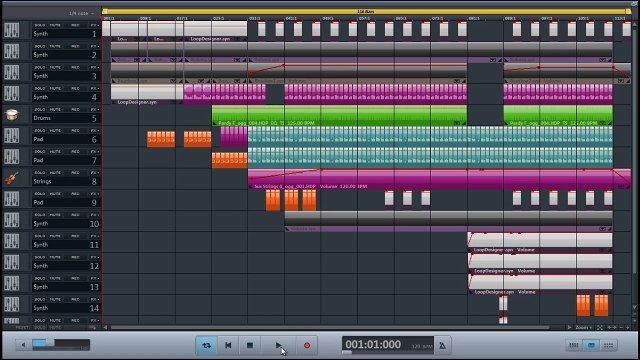Image resolution: width=640 pixels, height=360 pixels.
Task: Mute Drums track 5
Action: click(55, 109)
